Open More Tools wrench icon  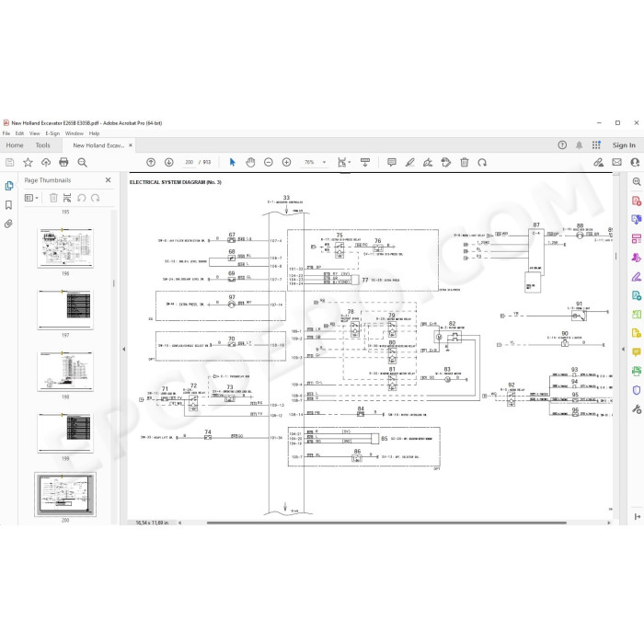(x=637, y=409)
